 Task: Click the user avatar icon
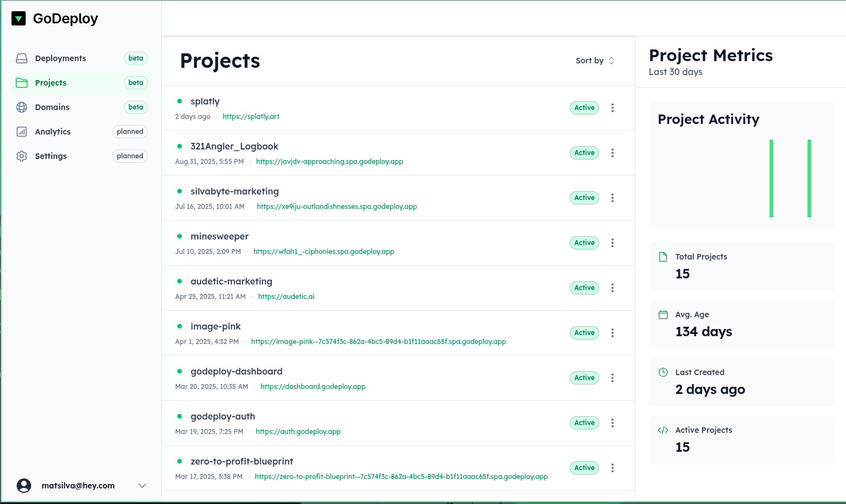(x=24, y=486)
